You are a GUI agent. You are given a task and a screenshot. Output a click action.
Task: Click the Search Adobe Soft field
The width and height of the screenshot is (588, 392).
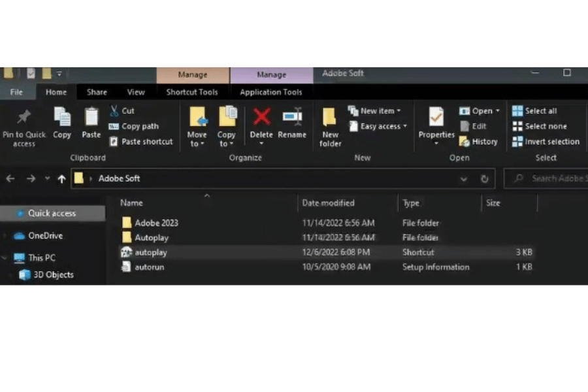pyautogui.click(x=549, y=178)
